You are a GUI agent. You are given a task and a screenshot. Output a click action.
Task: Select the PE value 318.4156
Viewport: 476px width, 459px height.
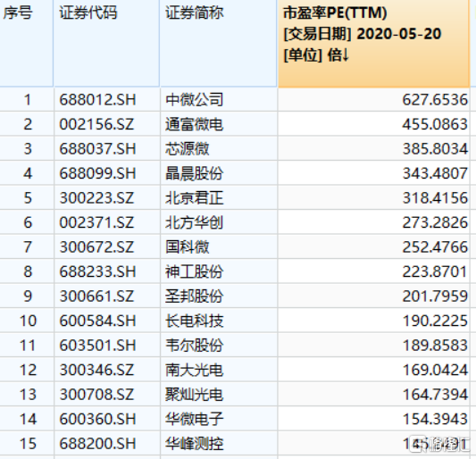(435, 198)
